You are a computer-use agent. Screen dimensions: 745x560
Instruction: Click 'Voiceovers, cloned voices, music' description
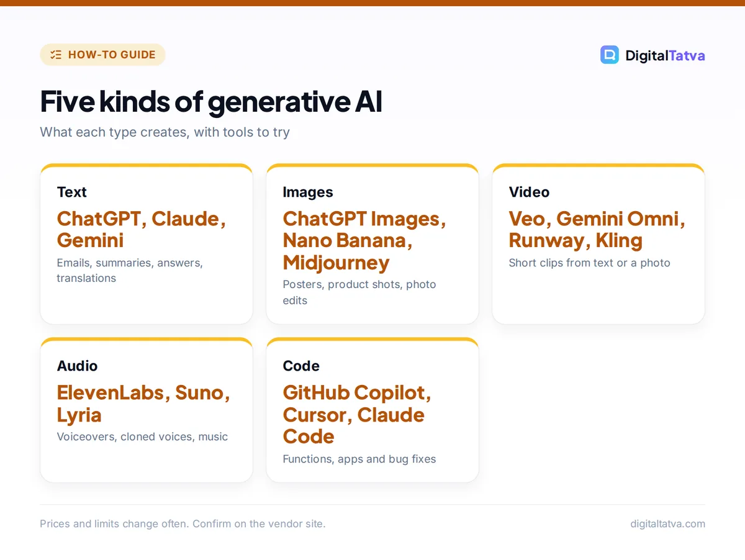point(142,436)
